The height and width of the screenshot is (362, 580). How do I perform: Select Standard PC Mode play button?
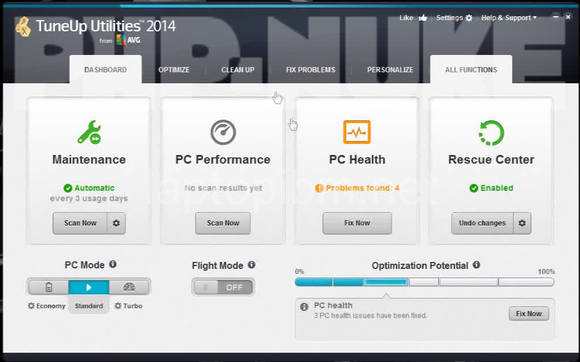pyautogui.click(x=89, y=287)
